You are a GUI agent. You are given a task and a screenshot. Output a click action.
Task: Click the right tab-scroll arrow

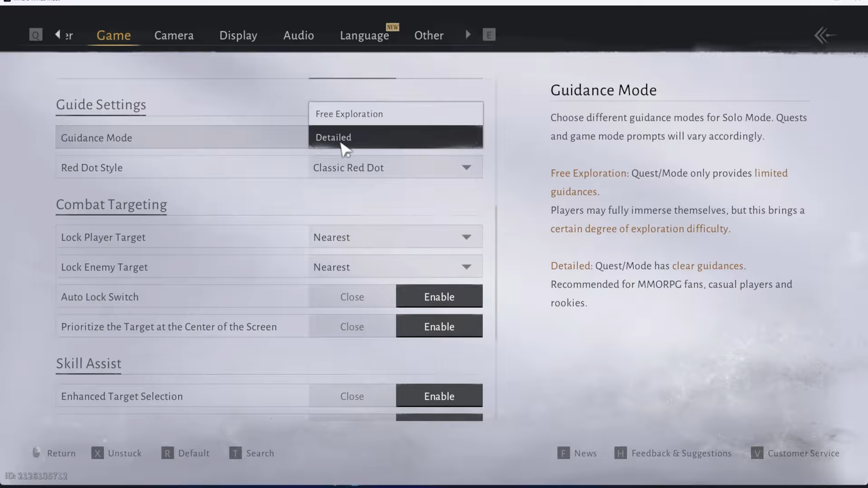pos(468,34)
